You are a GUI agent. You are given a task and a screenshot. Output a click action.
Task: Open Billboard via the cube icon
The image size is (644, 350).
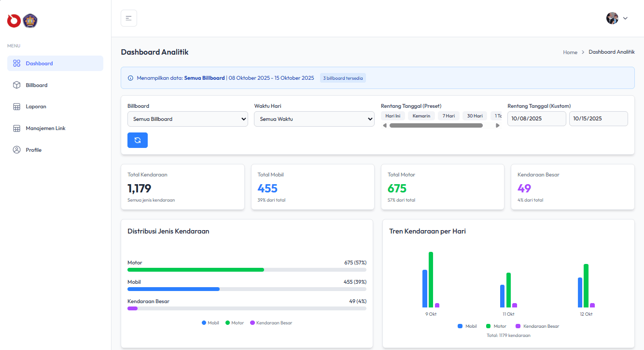16,85
